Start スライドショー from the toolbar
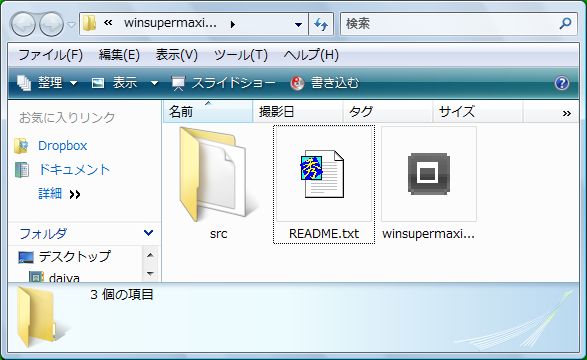 [223, 83]
